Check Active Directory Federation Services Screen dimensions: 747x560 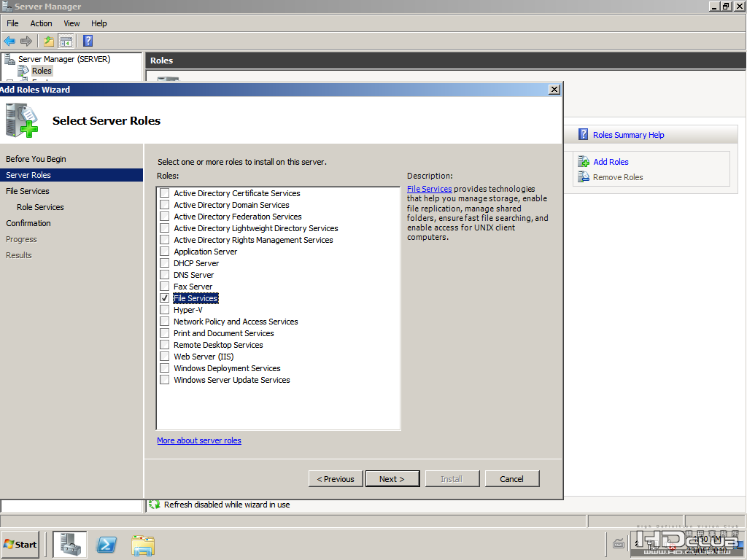[x=164, y=216]
